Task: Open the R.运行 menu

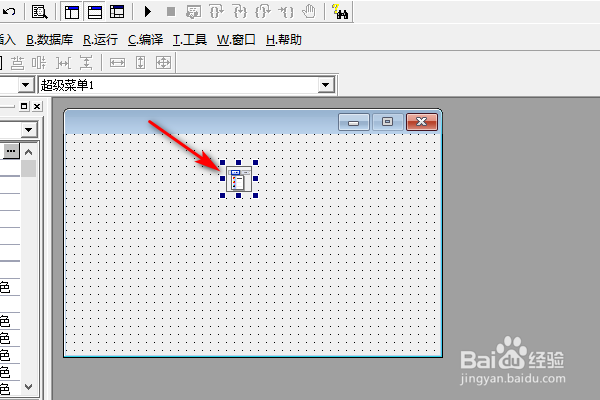Action: tap(100, 40)
